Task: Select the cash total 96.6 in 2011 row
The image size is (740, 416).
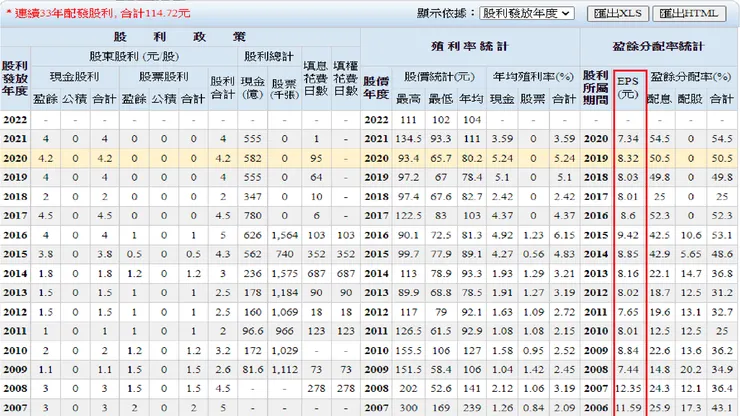Action: click(252, 331)
